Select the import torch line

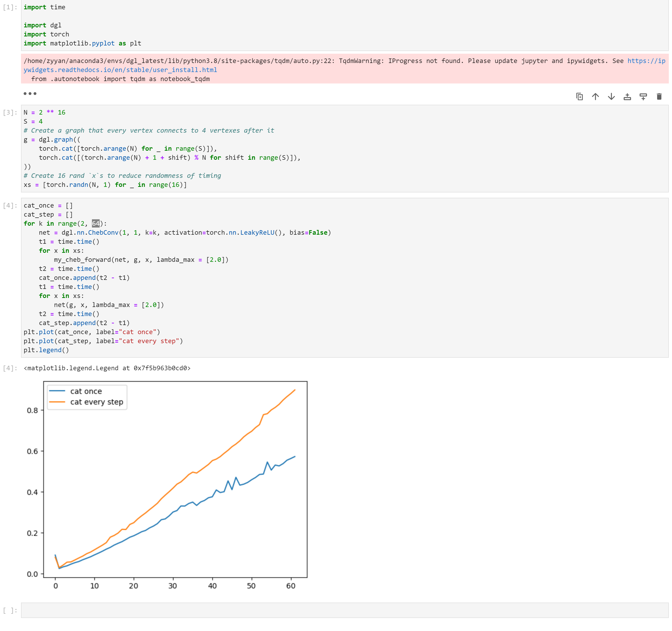click(x=46, y=34)
